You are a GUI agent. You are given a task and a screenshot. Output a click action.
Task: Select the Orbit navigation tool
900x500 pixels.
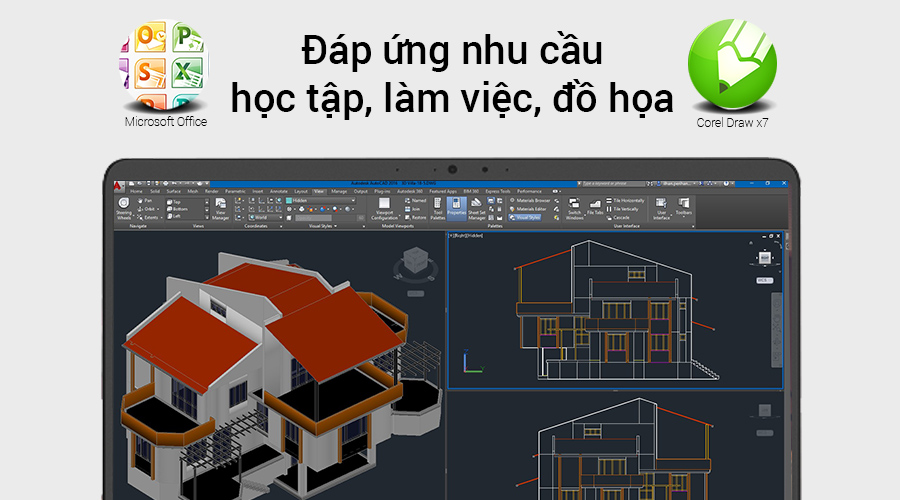pyautogui.click(x=146, y=209)
